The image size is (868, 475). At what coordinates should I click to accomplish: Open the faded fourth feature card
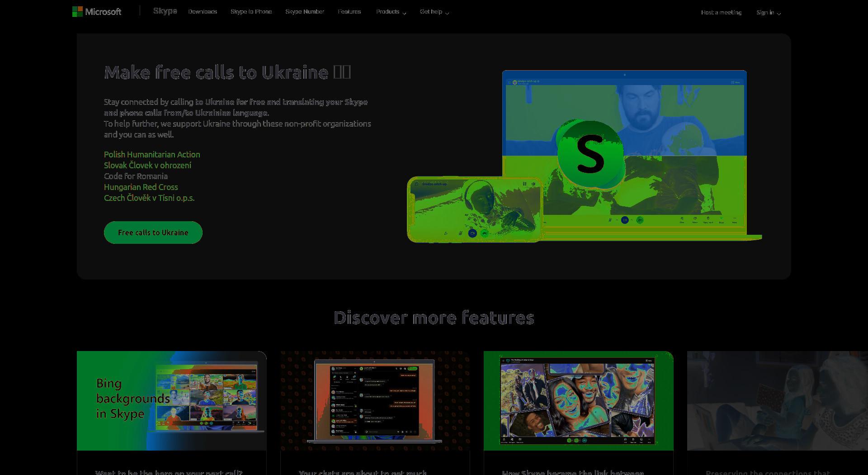[777, 400]
